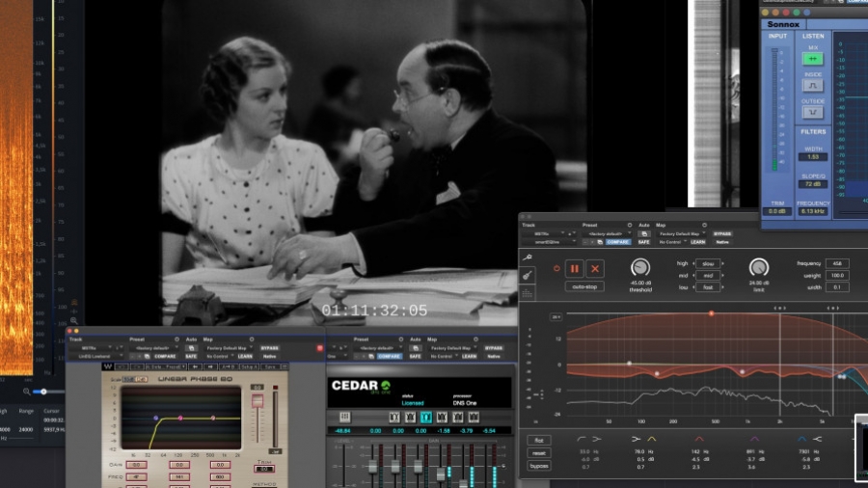Screen dimensions: 868x488
Task: Click the guitar profile icon in smartEQ sidebar
Action: click(529, 275)
